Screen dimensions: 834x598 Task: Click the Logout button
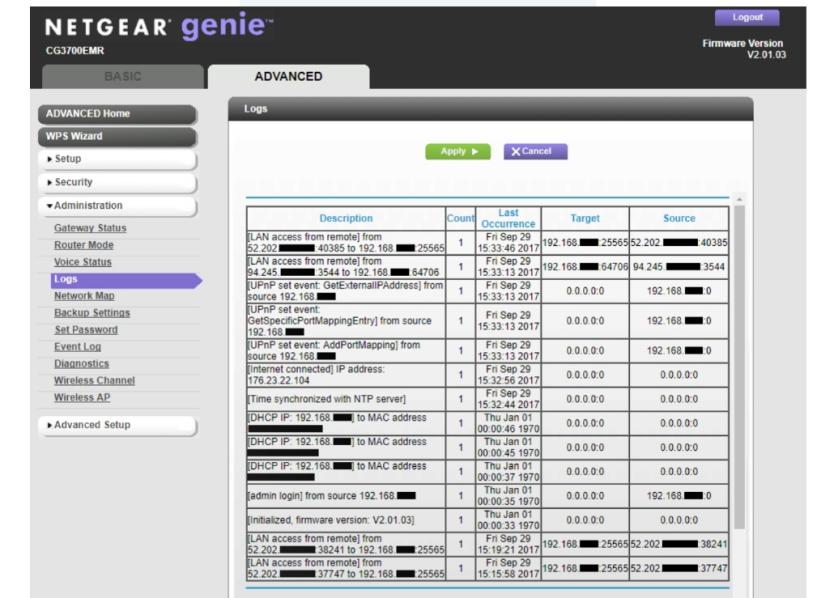pyautogui.click(x=747, y=17)
